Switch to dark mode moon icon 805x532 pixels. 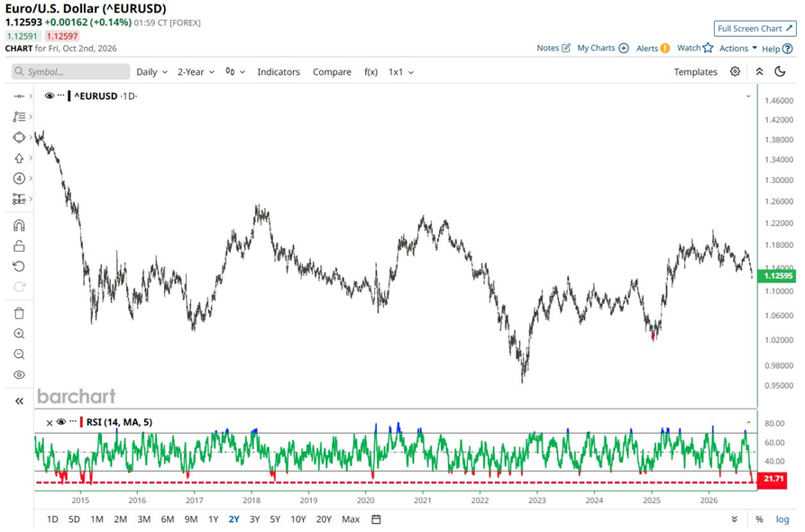(x=781, y=71)
